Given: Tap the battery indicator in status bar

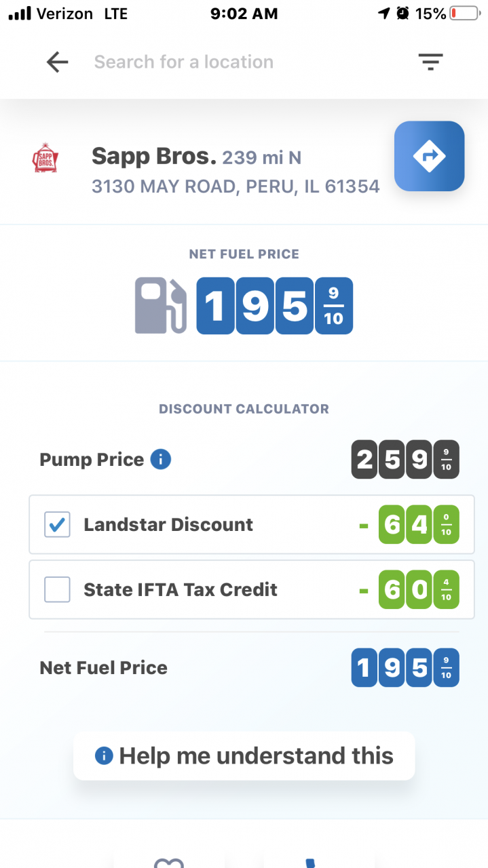Looking at the screenshot, I should tap(465, 13).
